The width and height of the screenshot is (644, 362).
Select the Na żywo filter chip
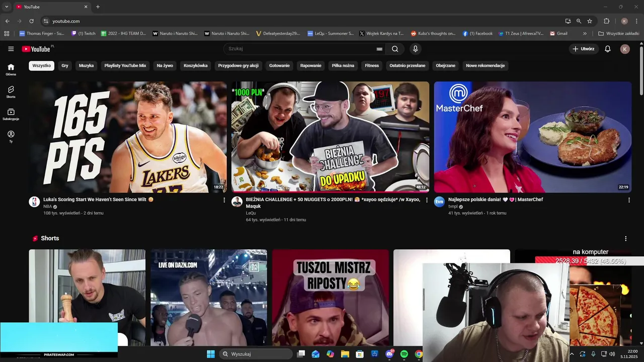165,65
